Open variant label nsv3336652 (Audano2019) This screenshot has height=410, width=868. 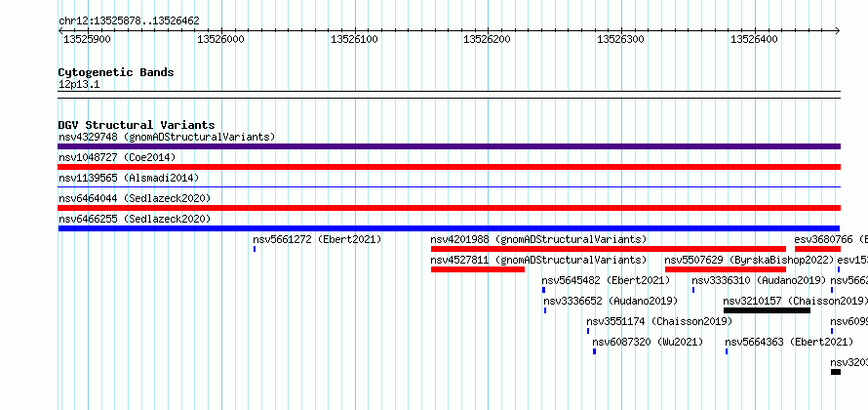coord(611,302)
